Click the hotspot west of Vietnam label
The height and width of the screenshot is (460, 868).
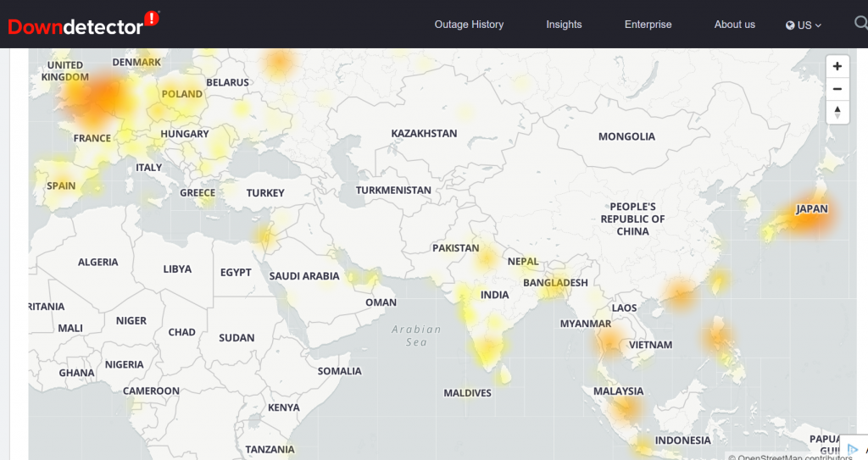(x=610, y=343)
